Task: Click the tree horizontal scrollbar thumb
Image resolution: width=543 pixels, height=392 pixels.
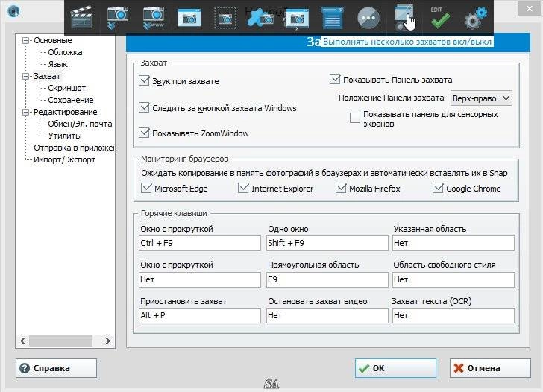Action: point(60,341)
